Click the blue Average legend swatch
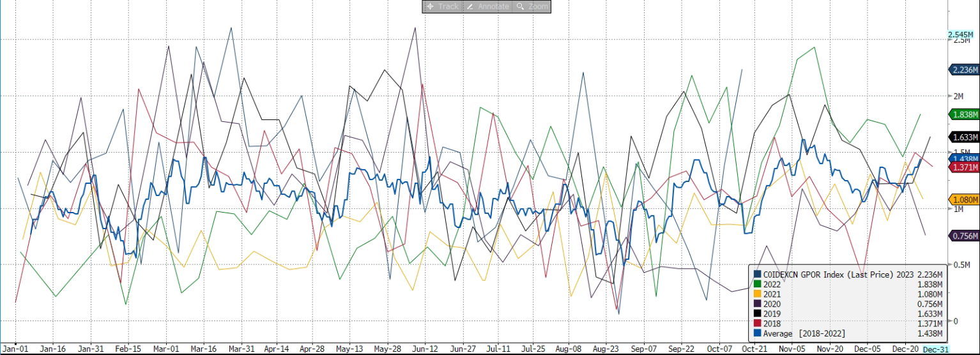 pos(757,333)
